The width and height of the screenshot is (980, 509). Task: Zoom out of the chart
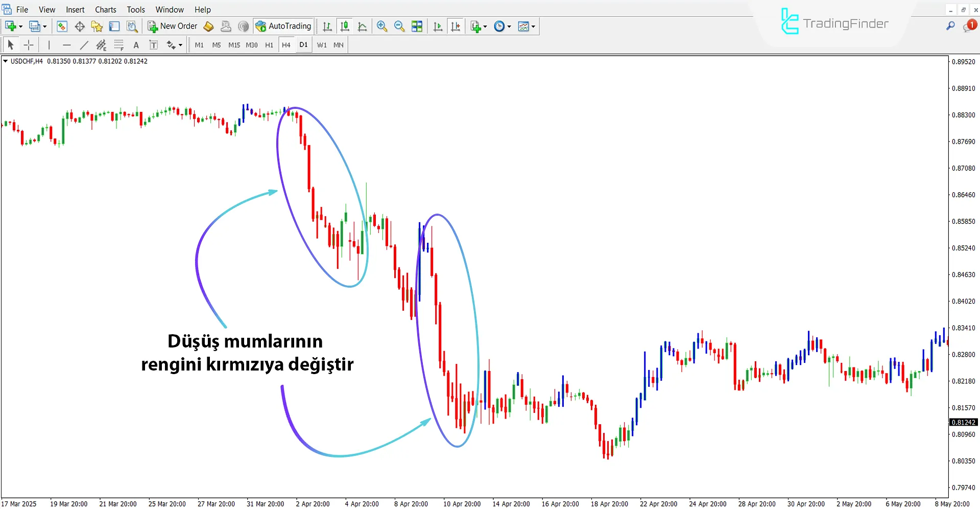(x=399, y=26)
